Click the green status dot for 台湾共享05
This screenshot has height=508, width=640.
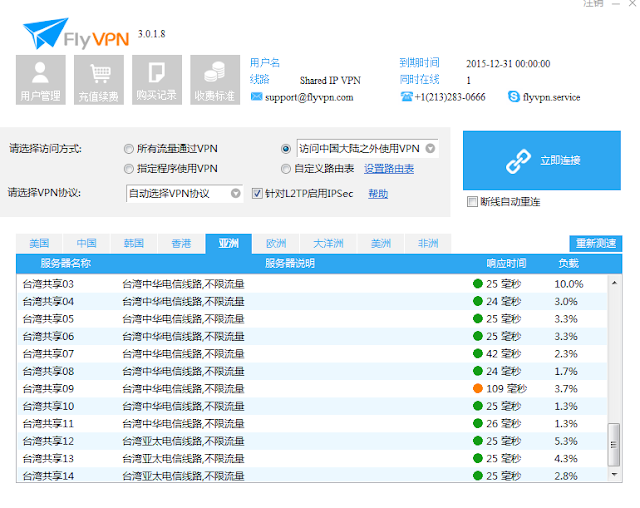[478, 318]
